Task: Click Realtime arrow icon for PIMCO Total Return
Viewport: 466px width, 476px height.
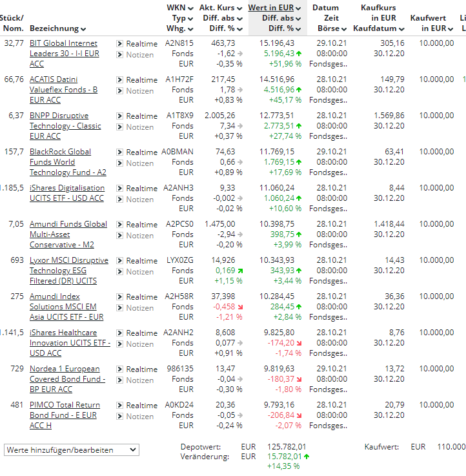Action: [x=120, y=405]
